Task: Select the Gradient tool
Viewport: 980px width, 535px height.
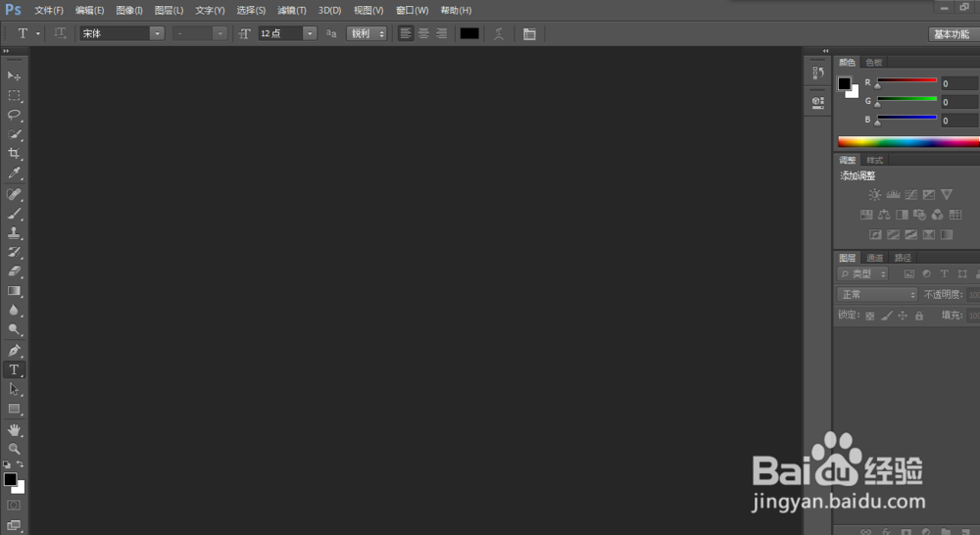Action: pyautogui.click(x=14, y=291)
